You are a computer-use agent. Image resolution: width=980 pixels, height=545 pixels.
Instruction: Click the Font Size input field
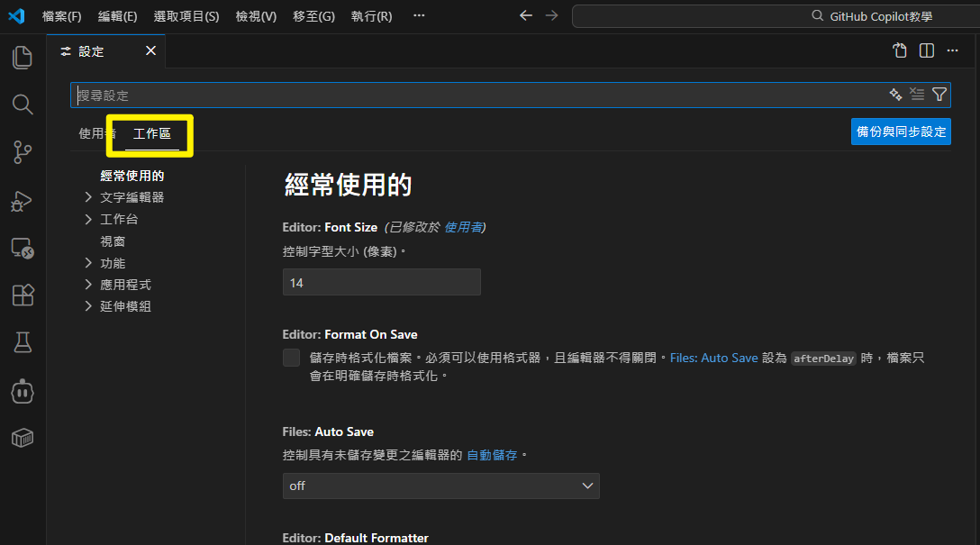[381, 282]
